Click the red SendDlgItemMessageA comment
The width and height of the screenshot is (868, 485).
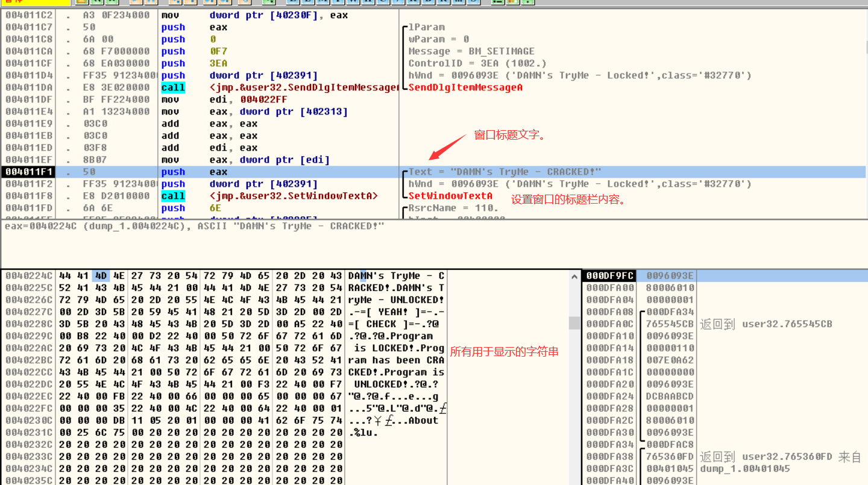tap(465, 87)
